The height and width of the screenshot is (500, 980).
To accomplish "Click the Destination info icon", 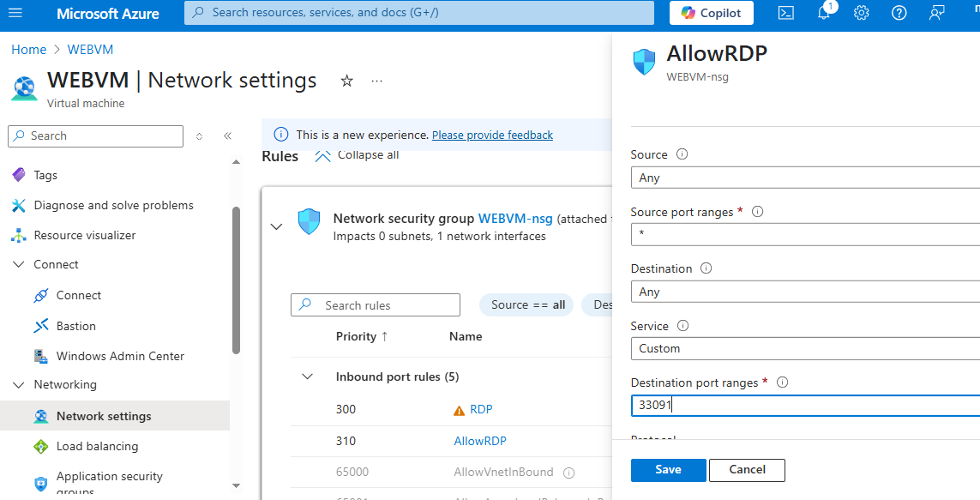I will point(706,268).
